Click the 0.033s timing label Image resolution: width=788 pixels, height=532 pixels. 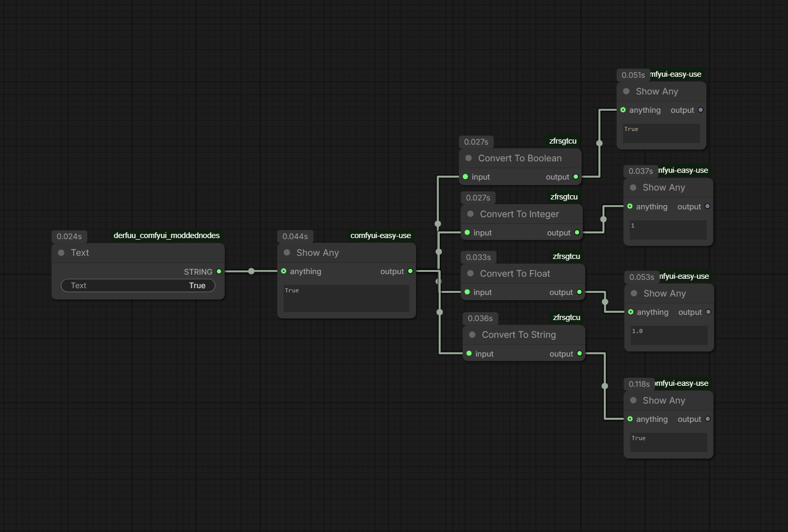pos(478,257)
